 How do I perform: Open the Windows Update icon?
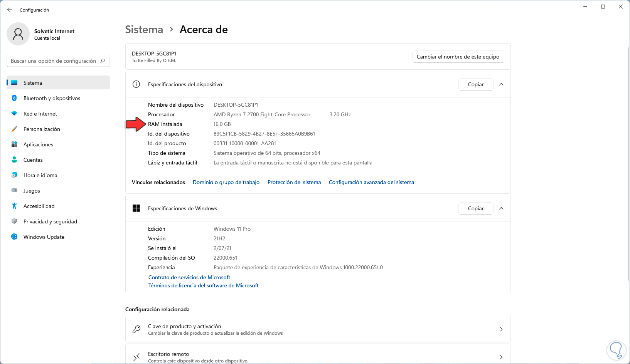[x=14, y=237]
